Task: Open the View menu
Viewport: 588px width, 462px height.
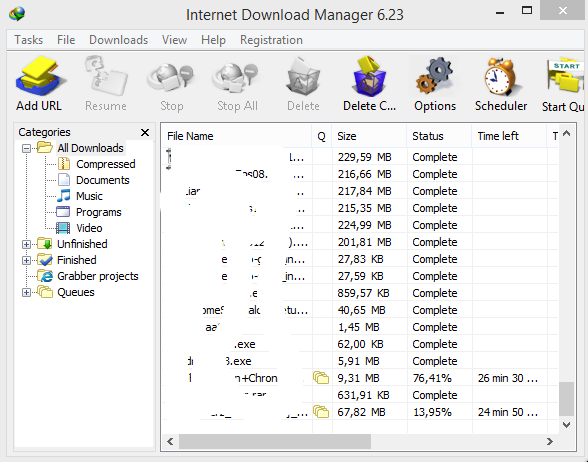Action: (x=174, y=40)
